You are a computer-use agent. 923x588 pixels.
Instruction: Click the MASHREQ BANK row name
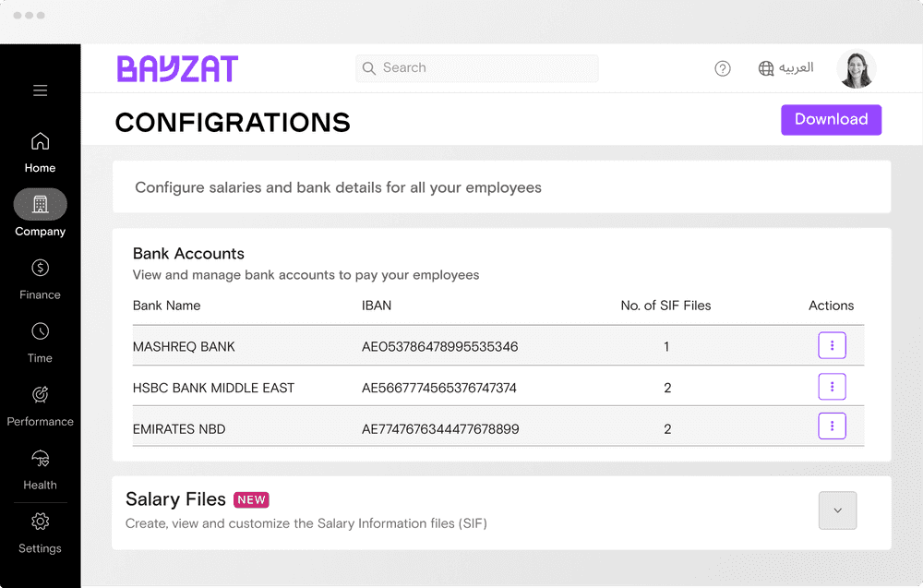coord(184,347)
